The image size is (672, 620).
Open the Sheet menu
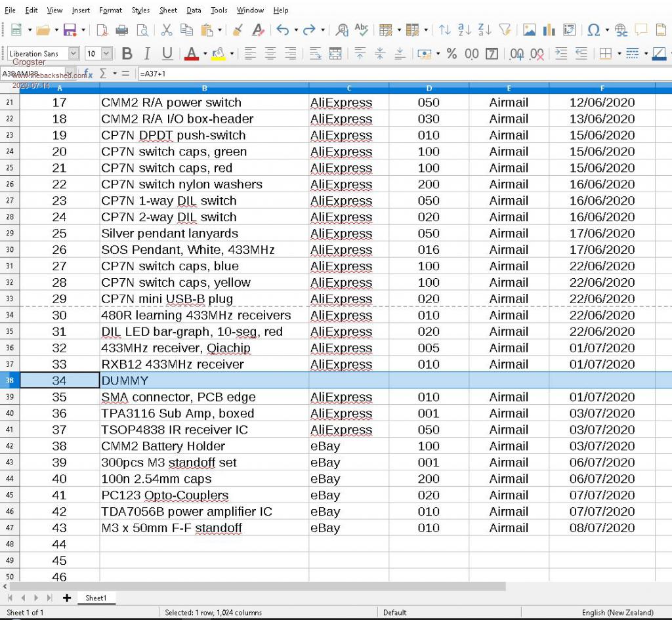(168, 10)
